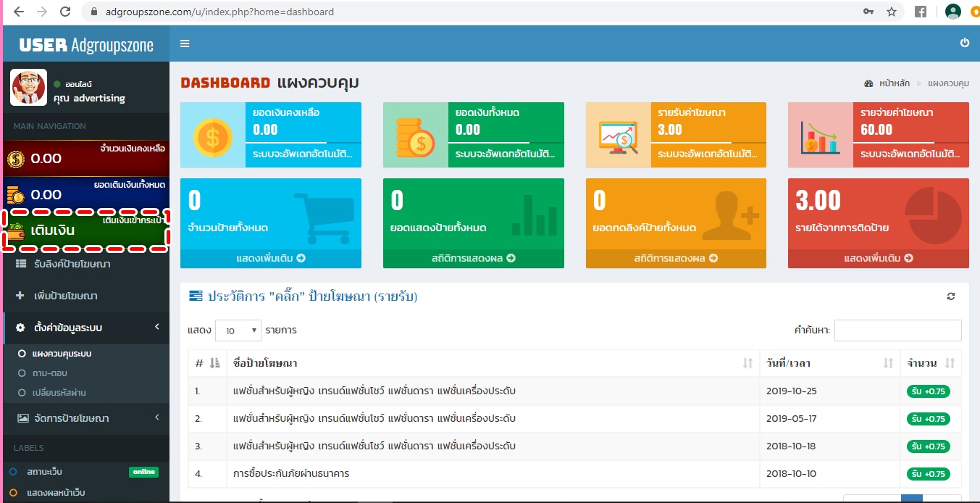Click the ค้นหา search input field
Viewport: 980px width, 503px height.
tap(897, 331)
